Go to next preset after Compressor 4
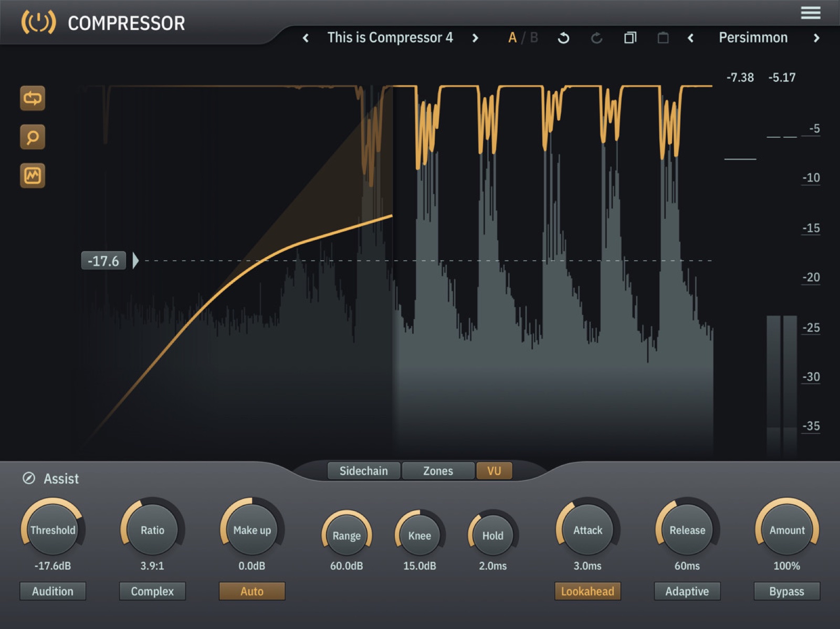Screen dimensions: 840x629 475,38
